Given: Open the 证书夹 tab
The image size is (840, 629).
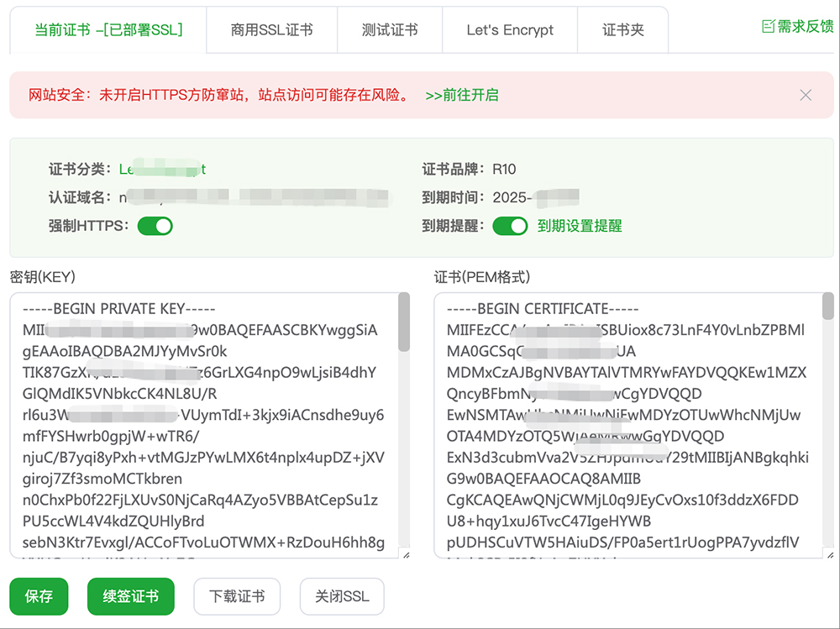Looking at the screenshot, I should [x=623, y=30].
